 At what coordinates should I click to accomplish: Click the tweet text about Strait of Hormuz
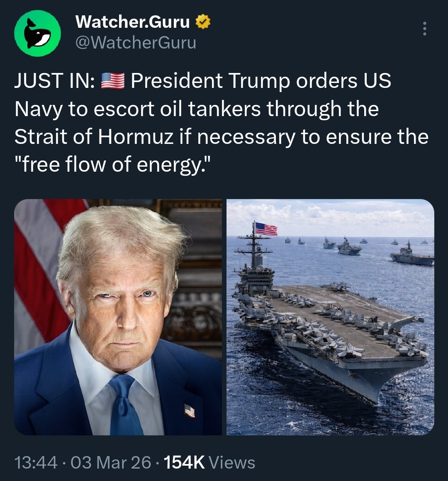click(x=221, y=122)
